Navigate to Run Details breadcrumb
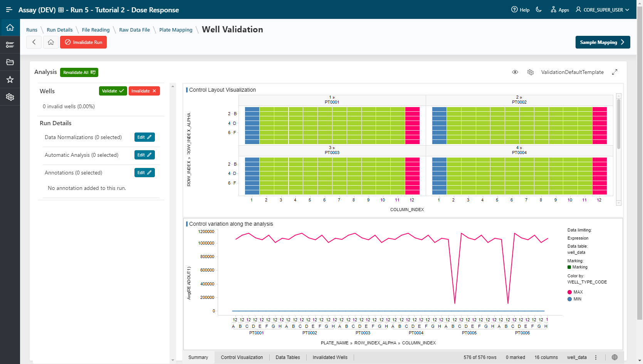The image size is (643, 364). click(x=60, y=30)
